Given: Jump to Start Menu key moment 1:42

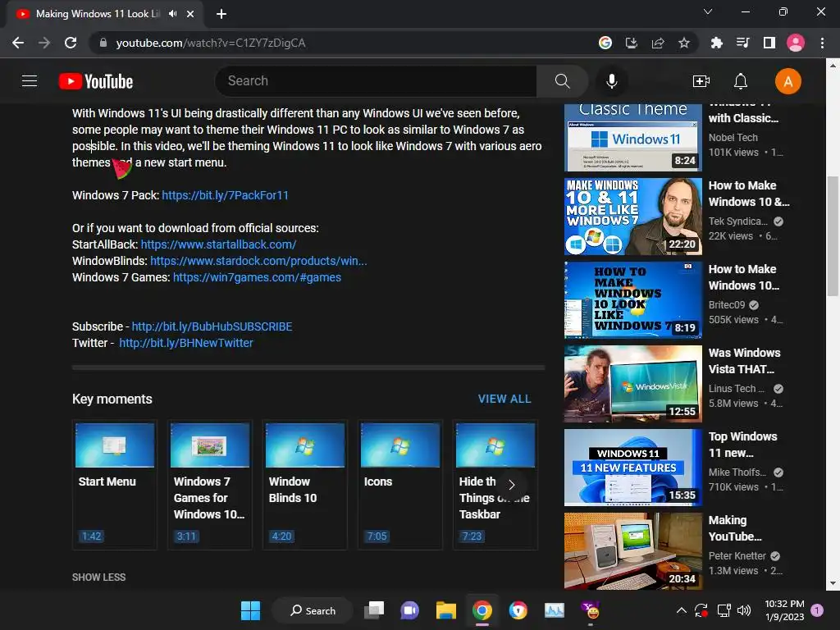Looking at the screenshot, I should pyautogui.click(x=115, y=485).
